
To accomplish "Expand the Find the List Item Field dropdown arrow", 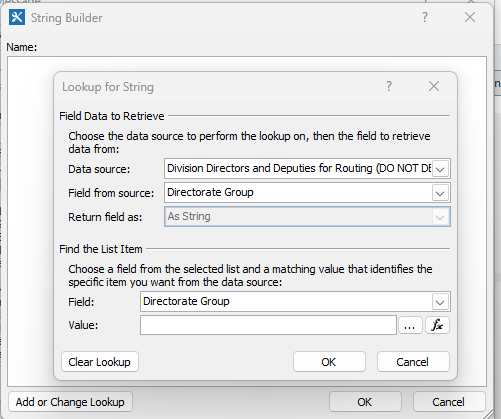I will 440,302.
